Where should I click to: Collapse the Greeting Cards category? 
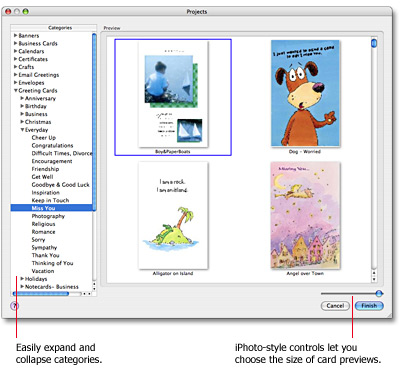point(15,90)
